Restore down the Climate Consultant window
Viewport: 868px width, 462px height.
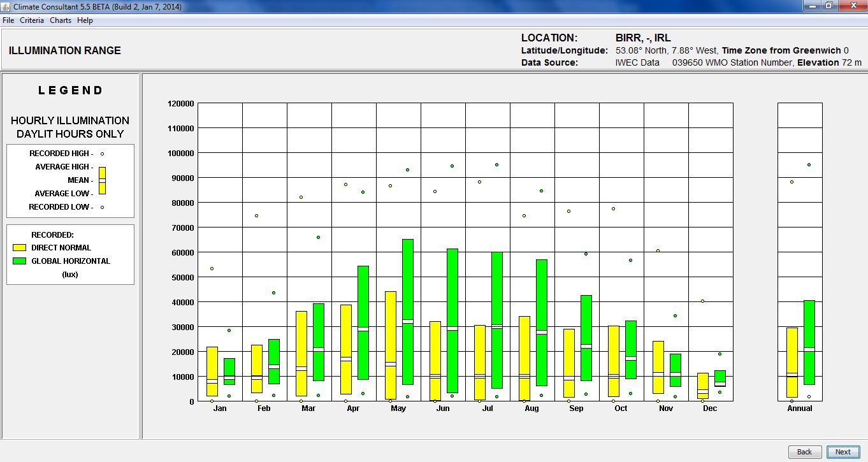pos(828,6)
